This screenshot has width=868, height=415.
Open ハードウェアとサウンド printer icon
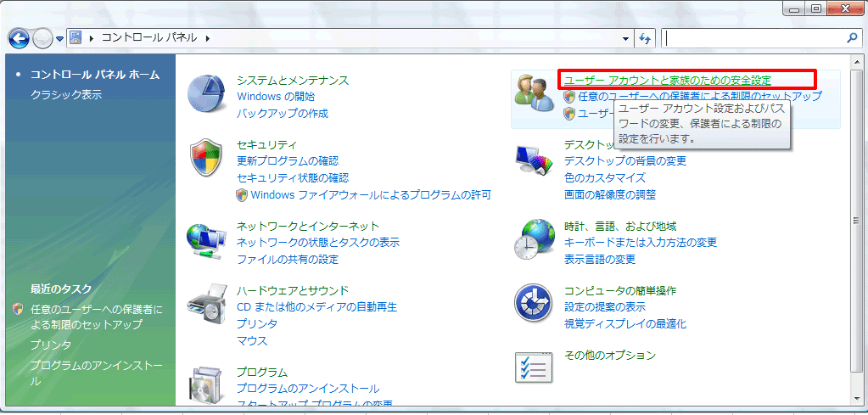click(206, 305)
